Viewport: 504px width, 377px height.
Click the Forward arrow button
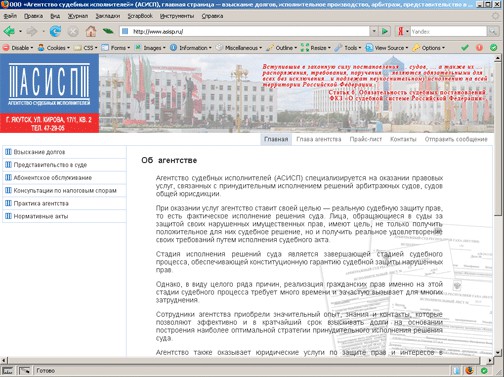point(32,32)
